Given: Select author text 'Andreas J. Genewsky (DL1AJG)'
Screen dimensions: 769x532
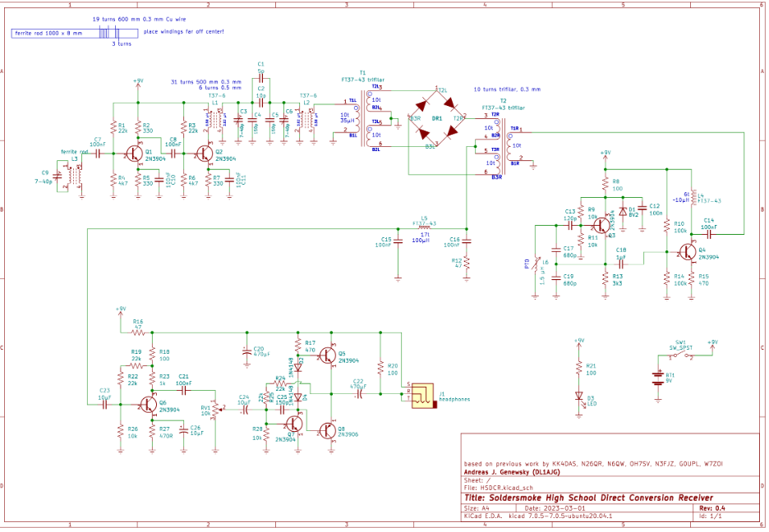Looking at the screenshot, I should click(512, 472).
